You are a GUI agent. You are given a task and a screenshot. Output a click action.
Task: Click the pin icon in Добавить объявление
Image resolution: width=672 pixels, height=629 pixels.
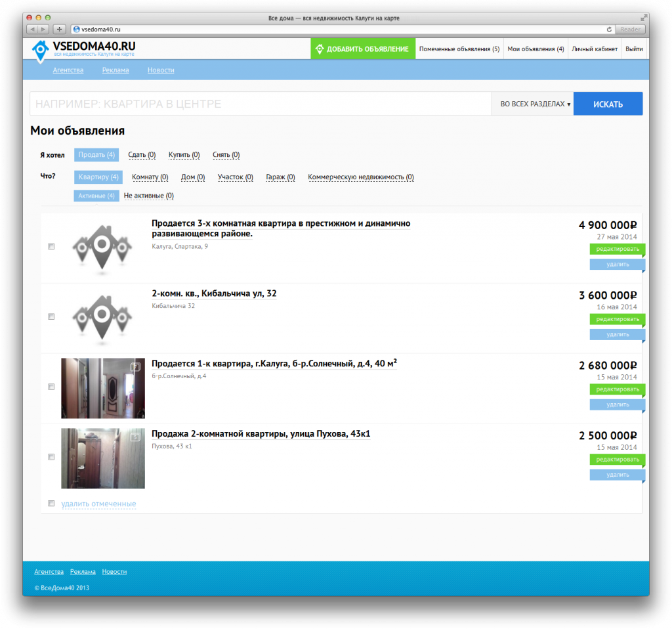[x=320, y=49]
